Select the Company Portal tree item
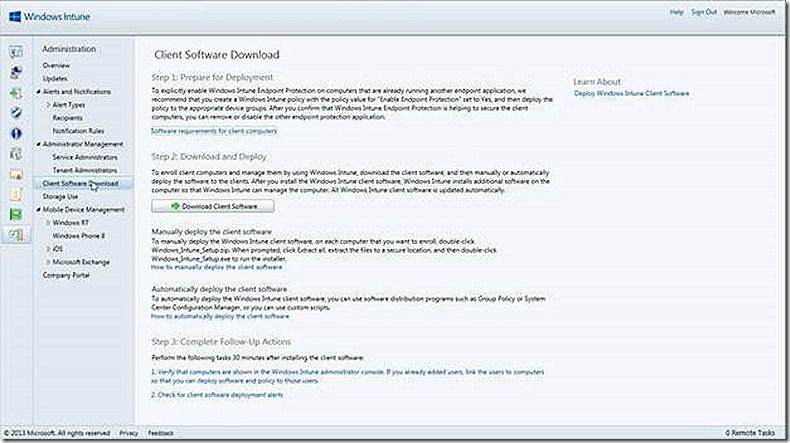Image resolution: width=790 pixels, height=443 pixels. coord(66,275)
